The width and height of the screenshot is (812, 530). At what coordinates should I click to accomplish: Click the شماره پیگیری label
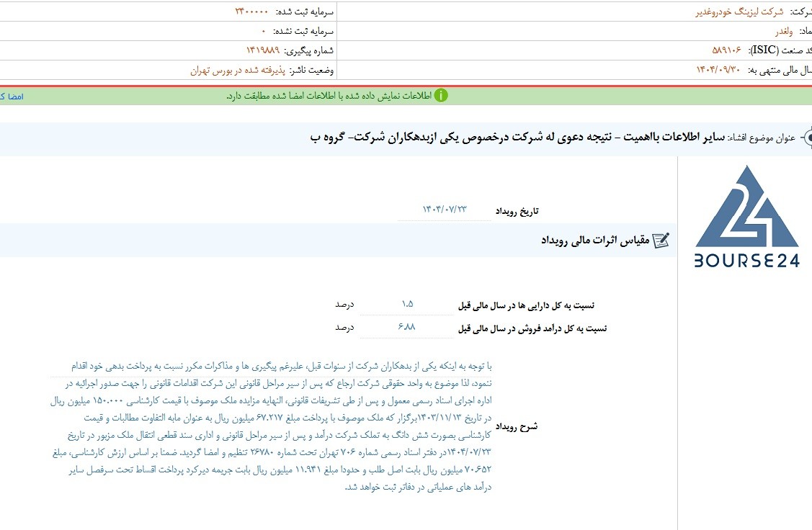(x=308, y=50)
